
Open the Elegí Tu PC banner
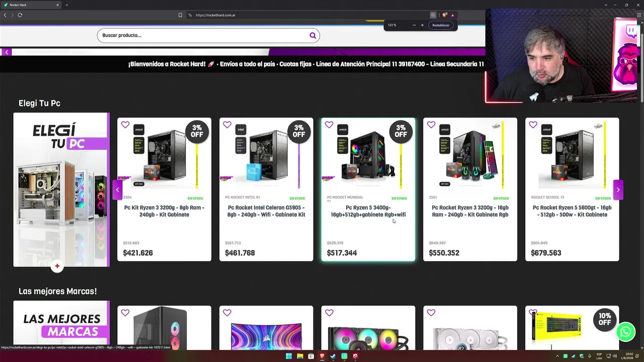61,190
